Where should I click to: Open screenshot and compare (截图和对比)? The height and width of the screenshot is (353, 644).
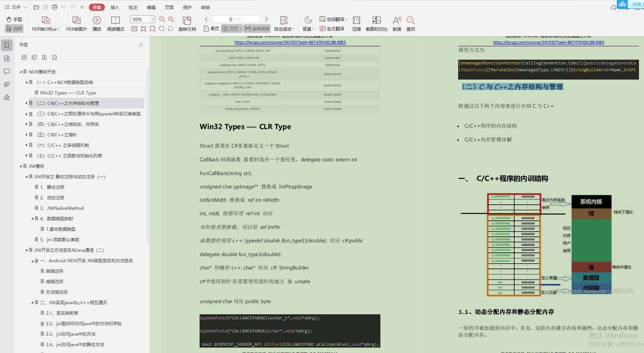click(376, 24)
